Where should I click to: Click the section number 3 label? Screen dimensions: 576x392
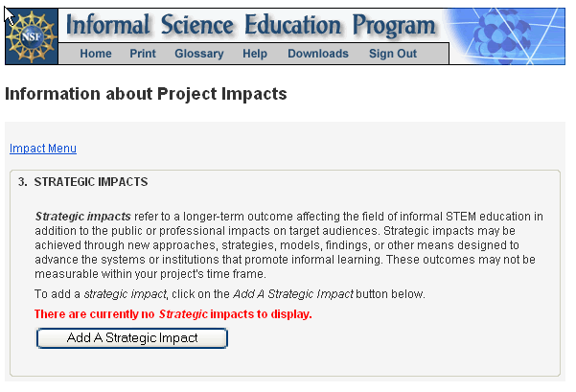pos(23,181)
